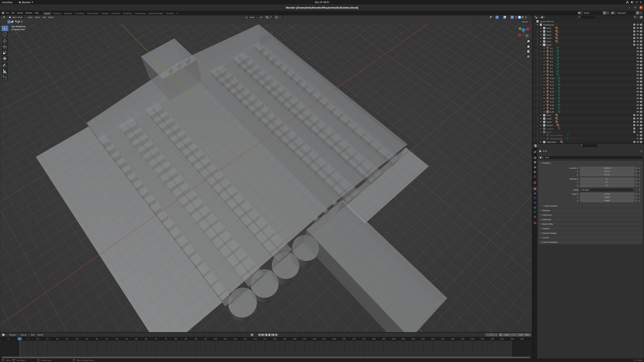This screenshot has width=644, height=362.
Task: Switch to the Modeling workspace tab
Action: pyautogui.click(x=57, y=13)
